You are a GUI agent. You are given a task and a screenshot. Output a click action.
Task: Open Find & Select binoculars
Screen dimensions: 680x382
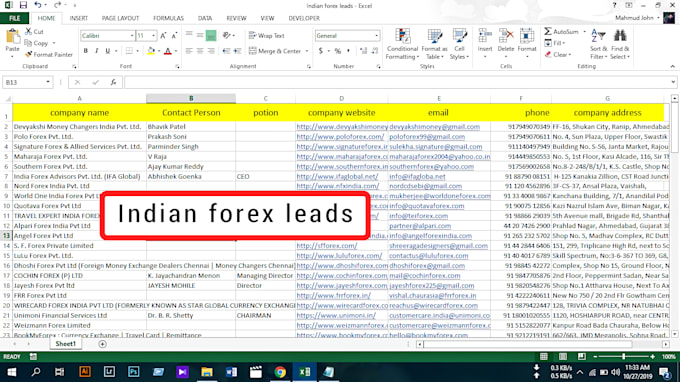click(620, 44)
